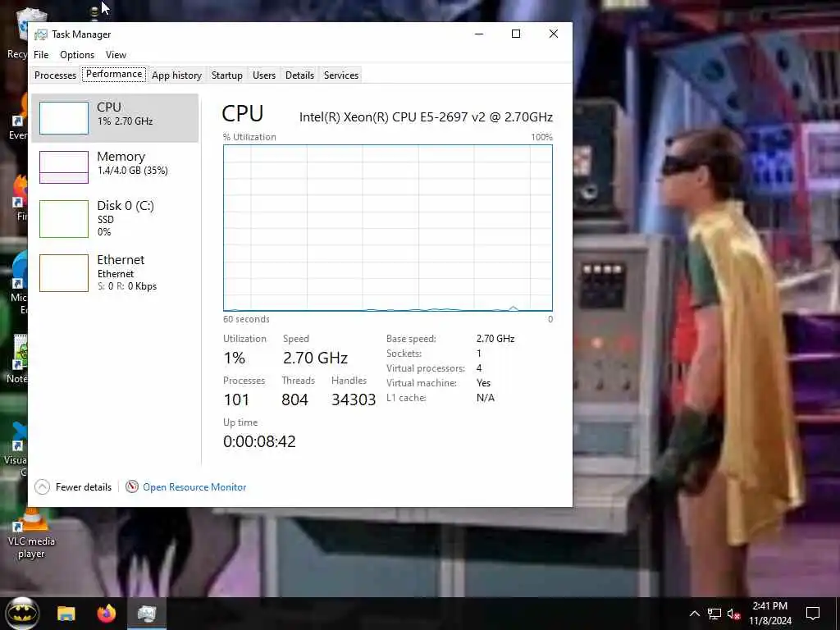840x630 pixels.
Task: Click the Base speed 2.70 GHz value
Action: pyautogui.click(x=495, y=339)
